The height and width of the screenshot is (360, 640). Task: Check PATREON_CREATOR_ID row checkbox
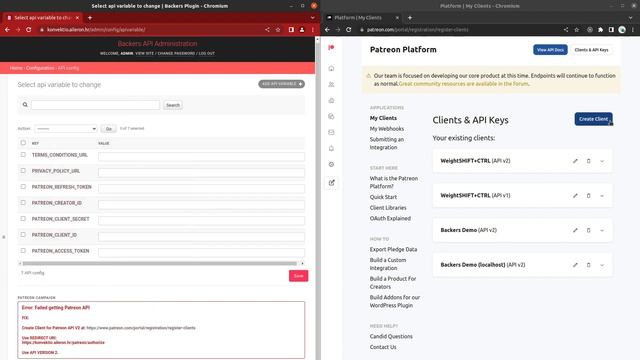point(23,202)
